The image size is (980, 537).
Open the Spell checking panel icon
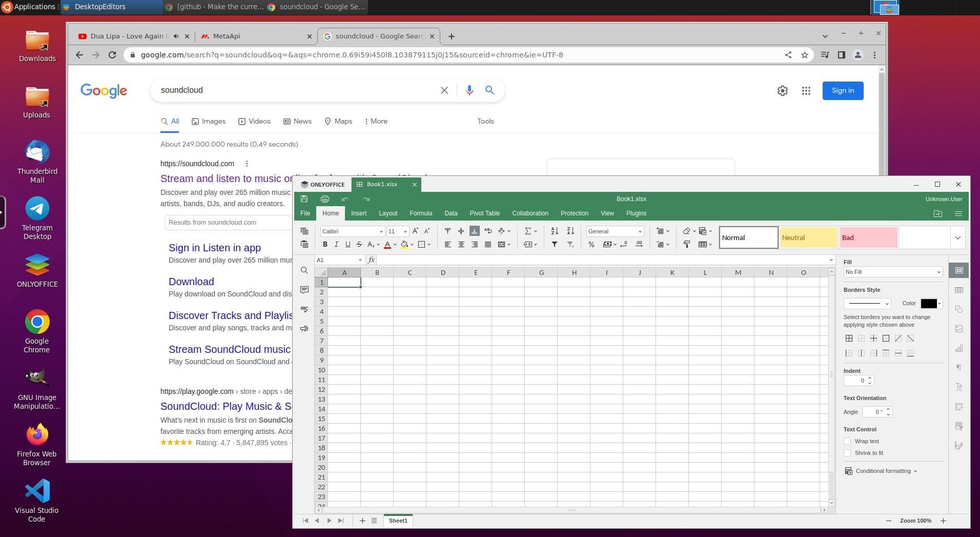304,309
